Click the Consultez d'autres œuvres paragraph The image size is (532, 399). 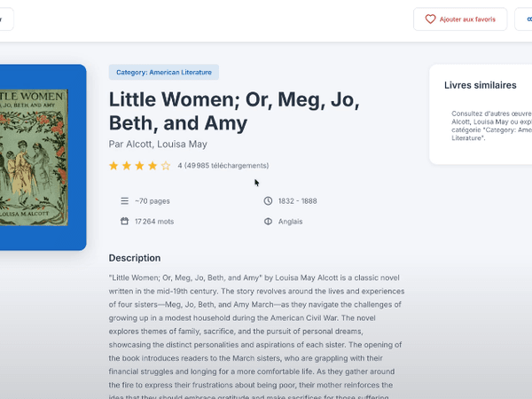tap(491, 126)
